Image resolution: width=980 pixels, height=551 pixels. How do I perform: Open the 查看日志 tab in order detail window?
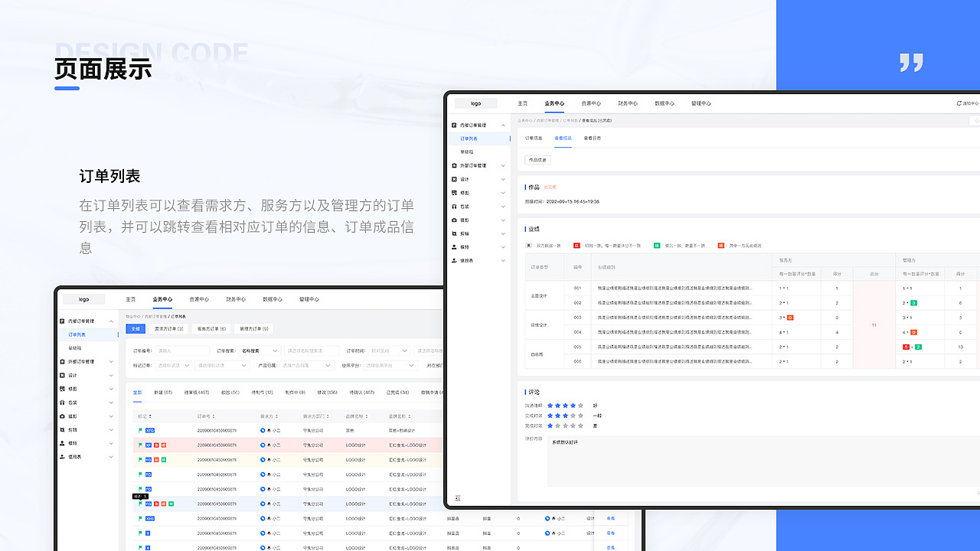593,139
